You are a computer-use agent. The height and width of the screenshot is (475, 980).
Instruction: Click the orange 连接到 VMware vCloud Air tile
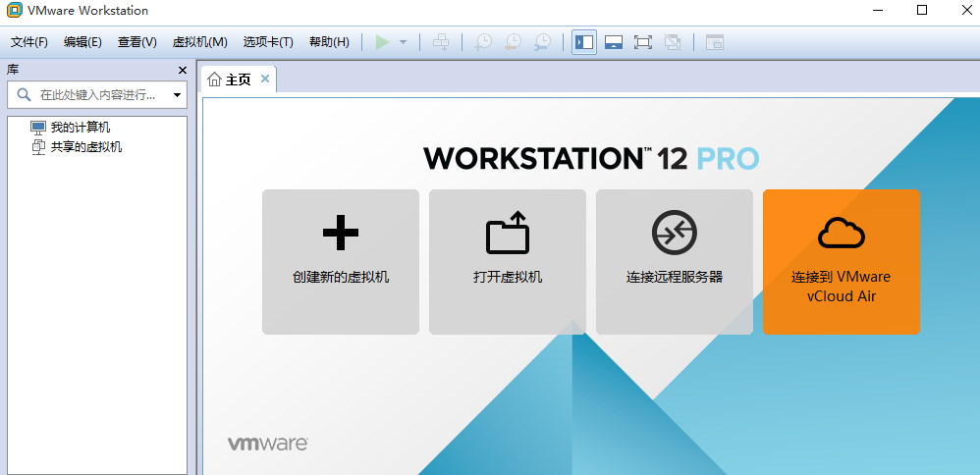pyautogui.click(x=842, y=262)
